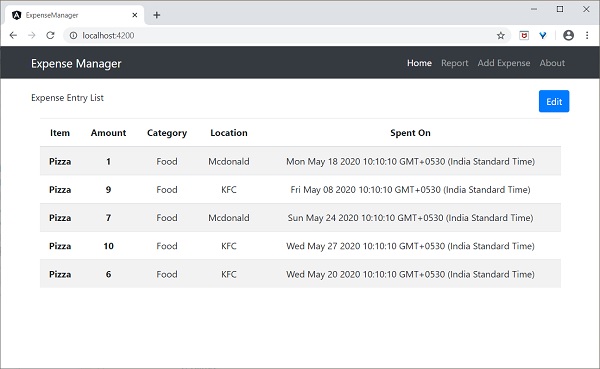Open the About nav item
Image resolution: width=600 pixels, height=369 pixels.
tap(552, 63)
